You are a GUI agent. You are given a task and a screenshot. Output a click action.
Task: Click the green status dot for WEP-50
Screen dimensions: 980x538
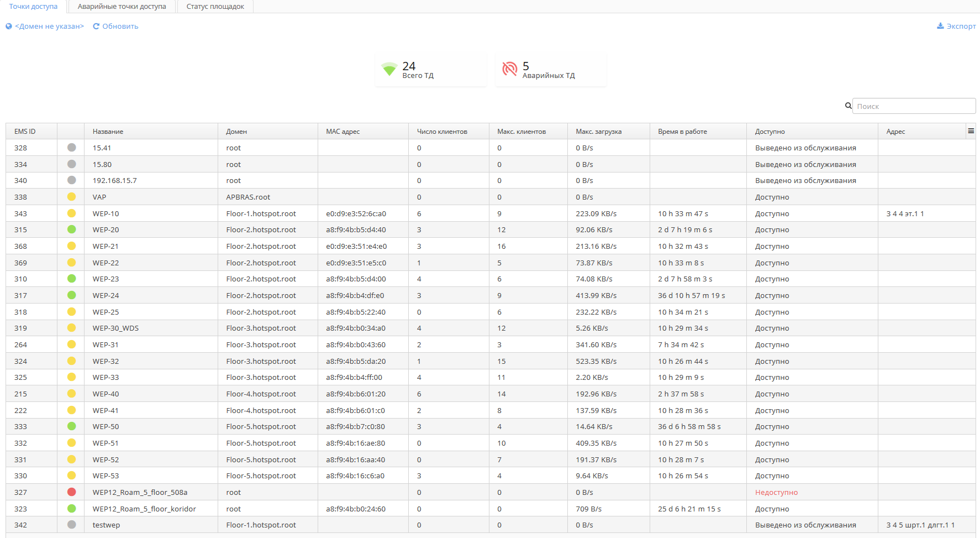tap(71, 426)
